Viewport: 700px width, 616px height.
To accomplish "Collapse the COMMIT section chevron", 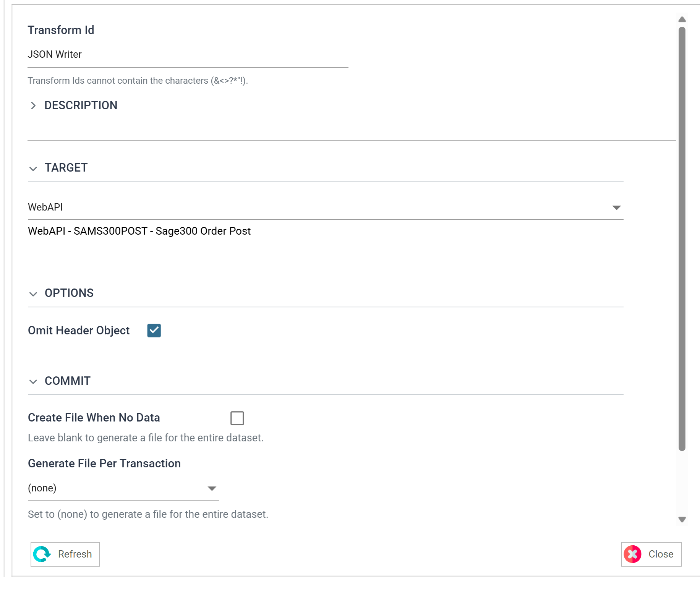I will [33, 381].
